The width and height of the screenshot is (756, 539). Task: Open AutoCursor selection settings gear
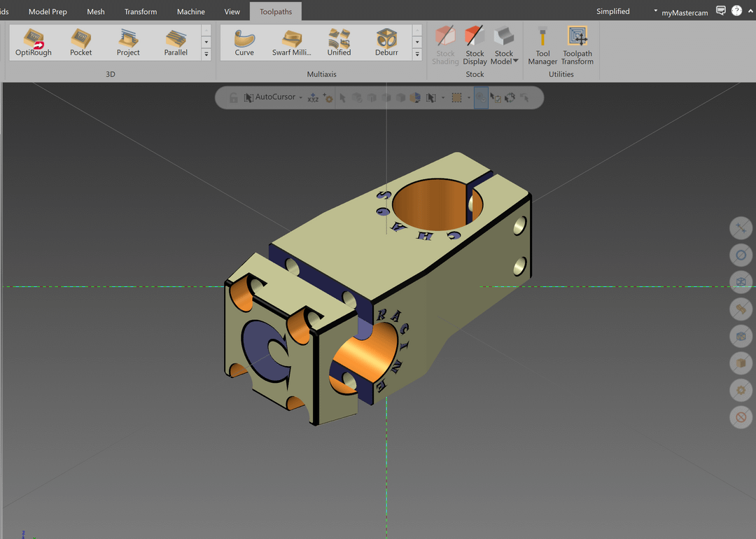[x=328, y=98]
